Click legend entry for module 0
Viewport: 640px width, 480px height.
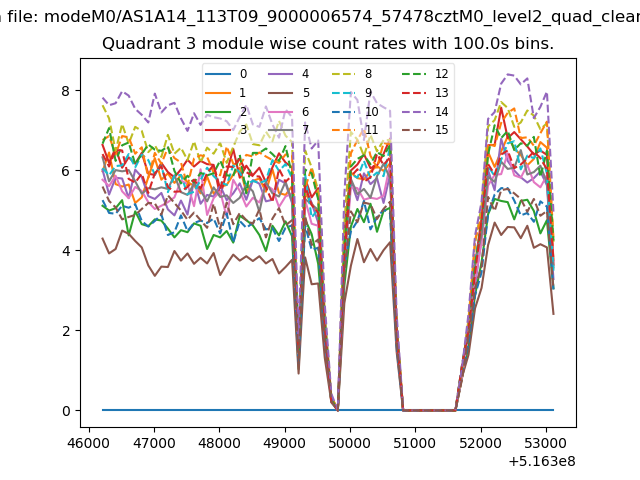[x=226, y=74]
